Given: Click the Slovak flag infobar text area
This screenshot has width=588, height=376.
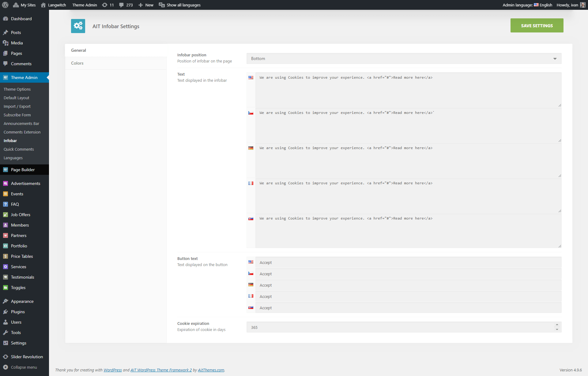Looking at the screenshot, I should point(409,231).
